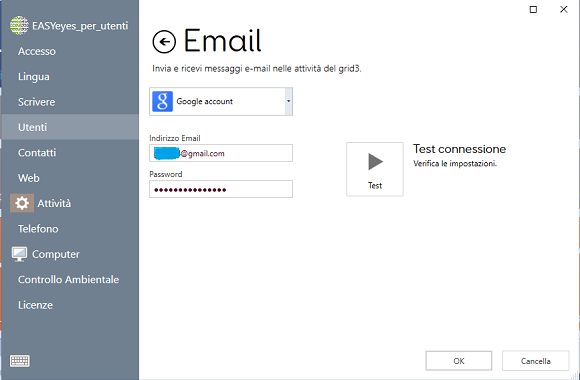Click the Attività gear icon

pos(22,203)
